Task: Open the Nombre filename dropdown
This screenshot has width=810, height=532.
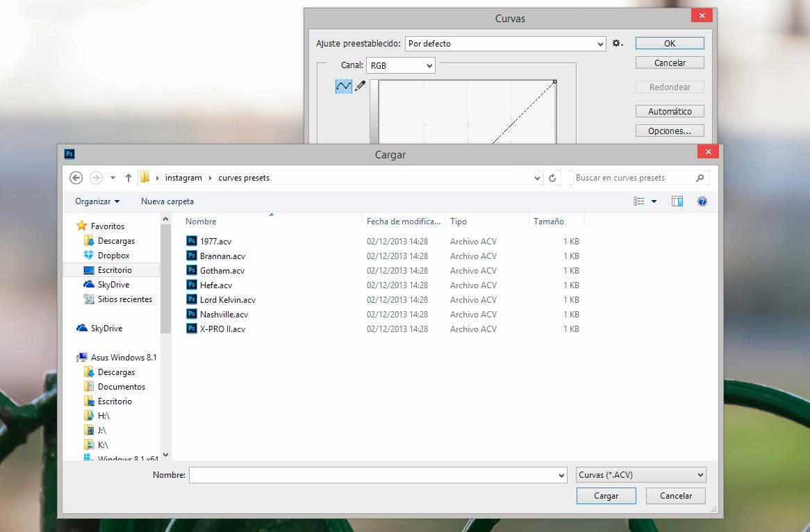Action: coord(561,475)
